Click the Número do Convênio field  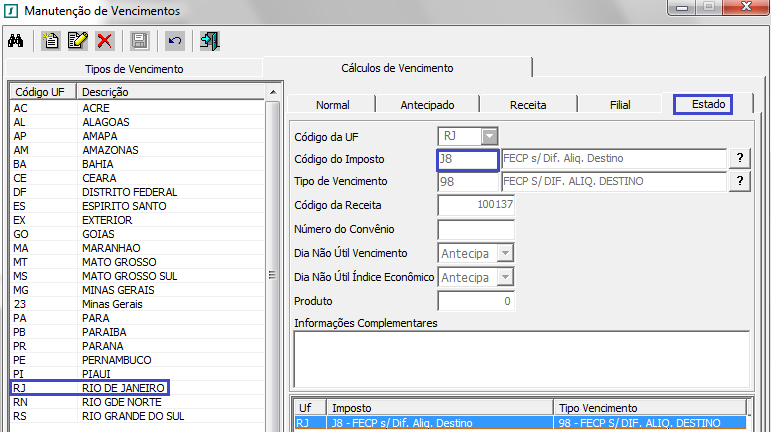476,229
